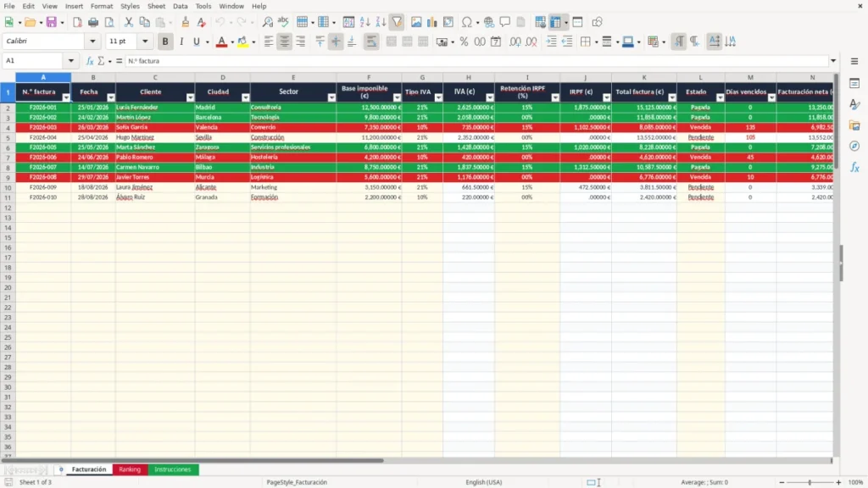Image resolution: width=868 pixels, height=488 pixels.
Task: Open the Fecha column filter dropdown
Action: tap(111, 97)
